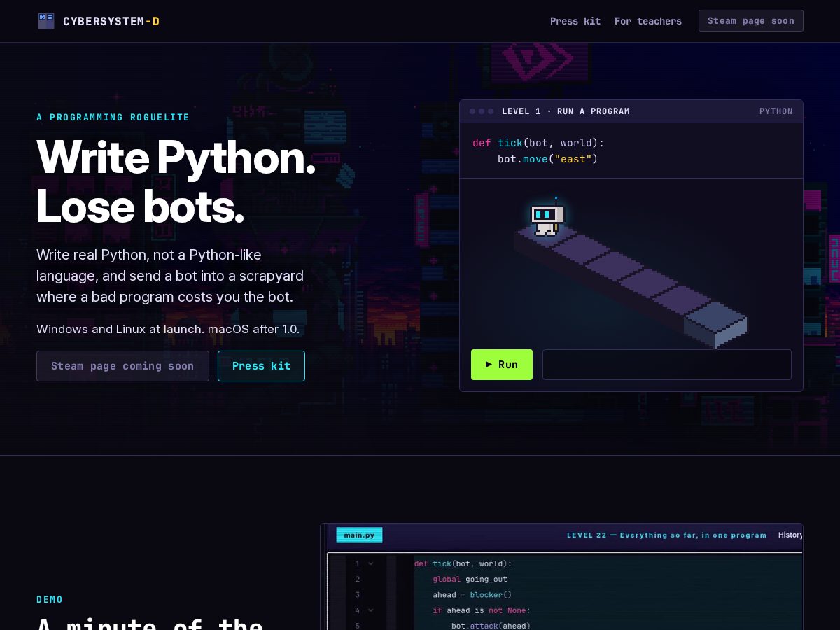Collapse the fold chevron on line 1
Viewport: 840px width, 630px height.
(371, 563)
